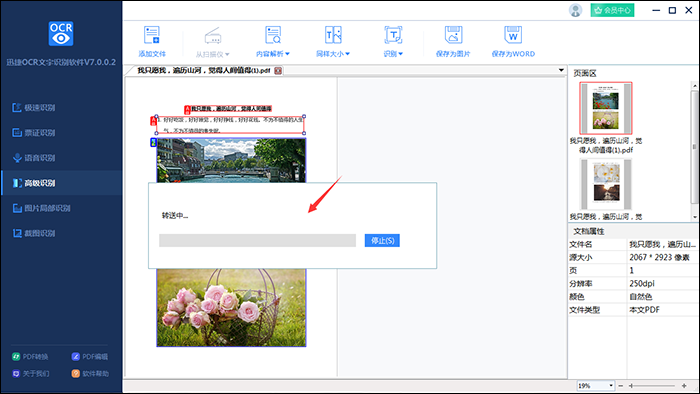Screen dimensions: 700x394
Task: Click the 识别 recognize icon
Action: click(393, 35)
